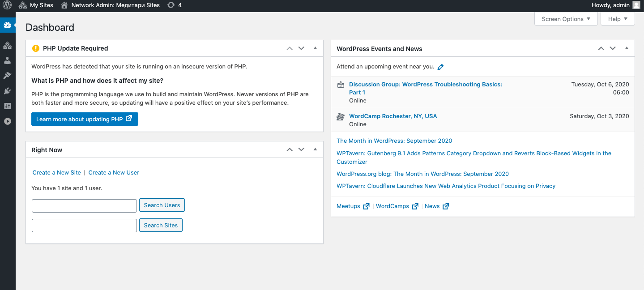Click the text 'You have 1 site and 1 user.'
Image resolution: width=644 pixels, height=290 pixels.
click(67, 188)
